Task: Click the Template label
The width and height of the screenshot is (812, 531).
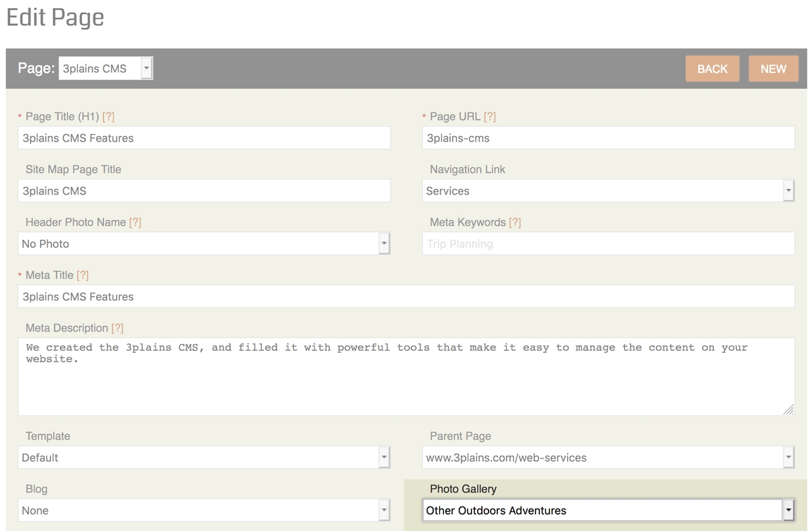Action: click(47, 436)
